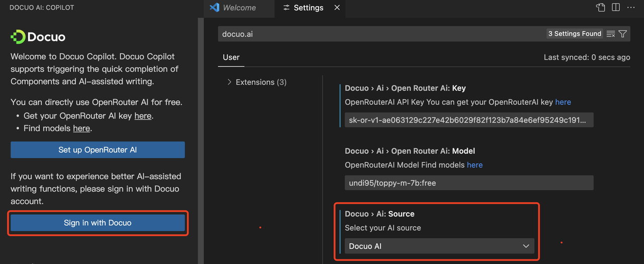This screenshot has width=644, height=264.
Task: Split the editor to the right
Action: click(x=616, y=8)
